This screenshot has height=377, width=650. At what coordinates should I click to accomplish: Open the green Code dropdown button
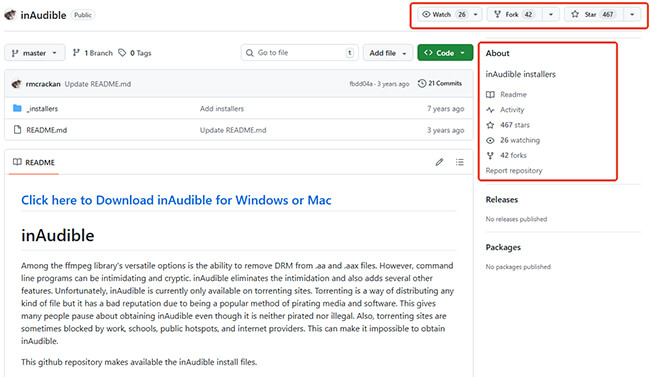coord(445,53)
